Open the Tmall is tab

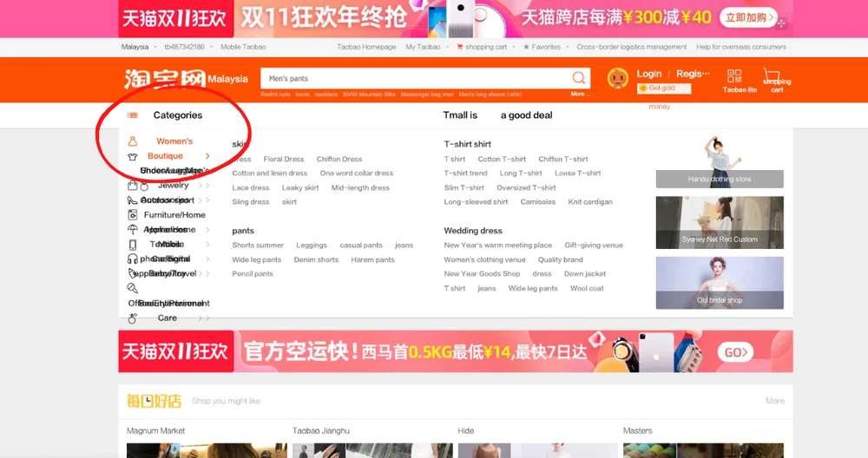[x=459, y=115]
